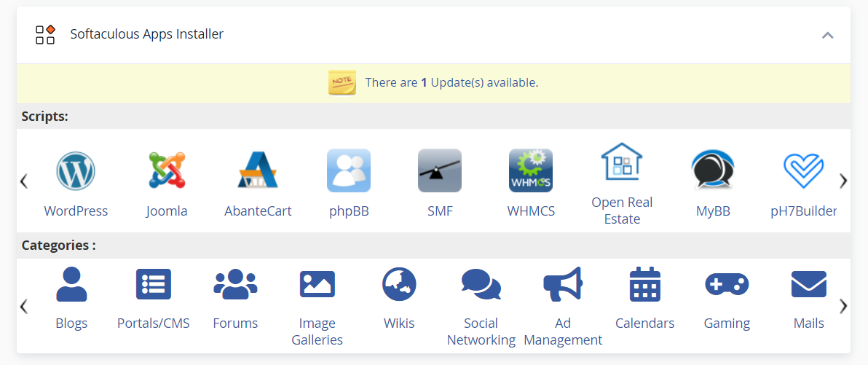This screenshot has height=365, width=868.
Task: Select the Image Galleries picture icon
Action: pyautogui.click(x=317, y=284)
